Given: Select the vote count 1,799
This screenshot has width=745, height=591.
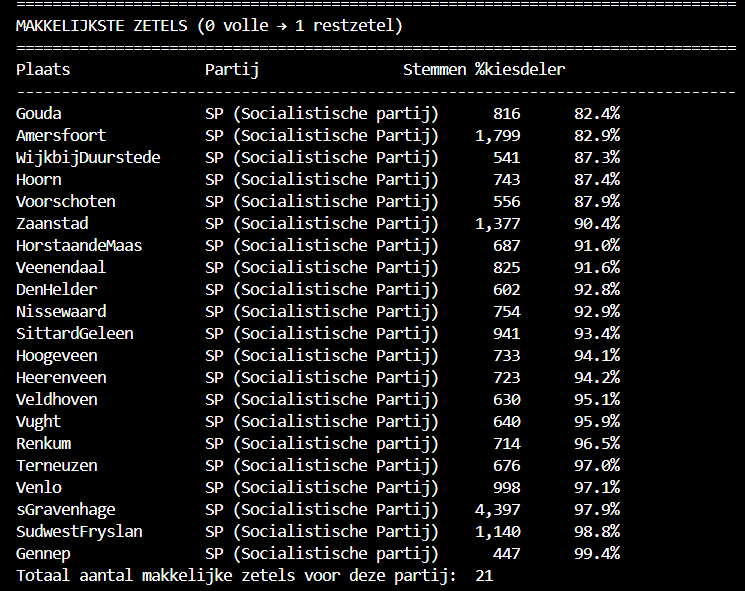Looking at the screenshot, I should pyautogui.click(x=497, y=136).
